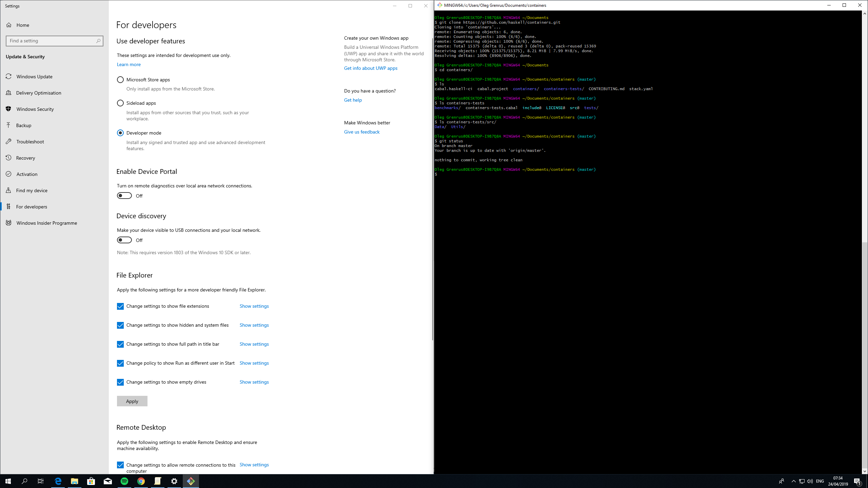Click the volume speaker icon in system tray
868x488 pixels.
pyautogui.click(x=810, y=481)
